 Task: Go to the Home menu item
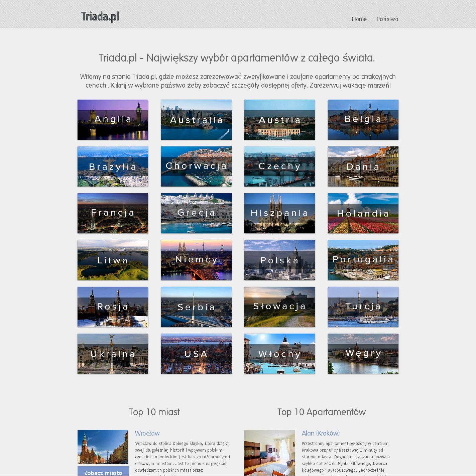tap(359, 19)
